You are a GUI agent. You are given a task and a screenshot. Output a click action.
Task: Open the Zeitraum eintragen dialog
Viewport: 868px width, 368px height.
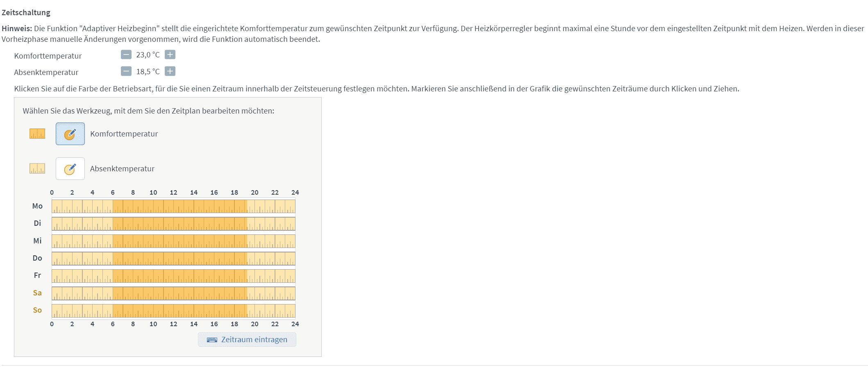tap(247, 339)
